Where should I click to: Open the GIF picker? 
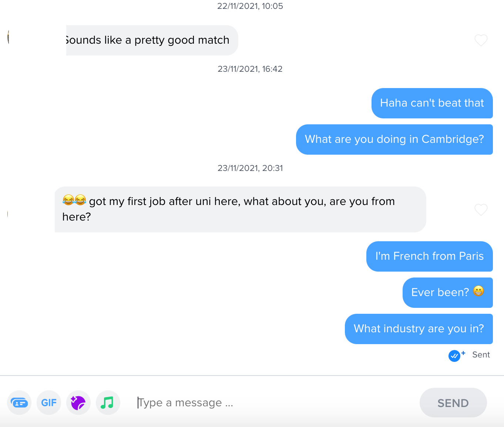49,403
